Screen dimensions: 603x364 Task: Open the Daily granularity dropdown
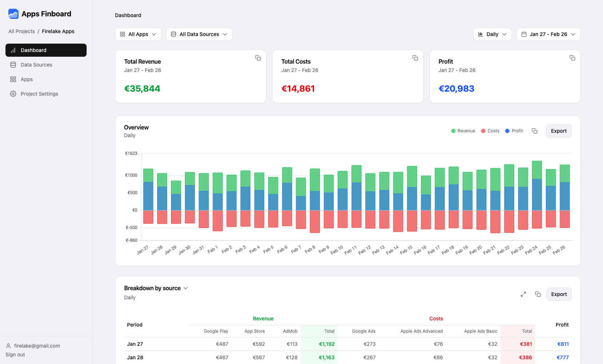coord(492,34)
